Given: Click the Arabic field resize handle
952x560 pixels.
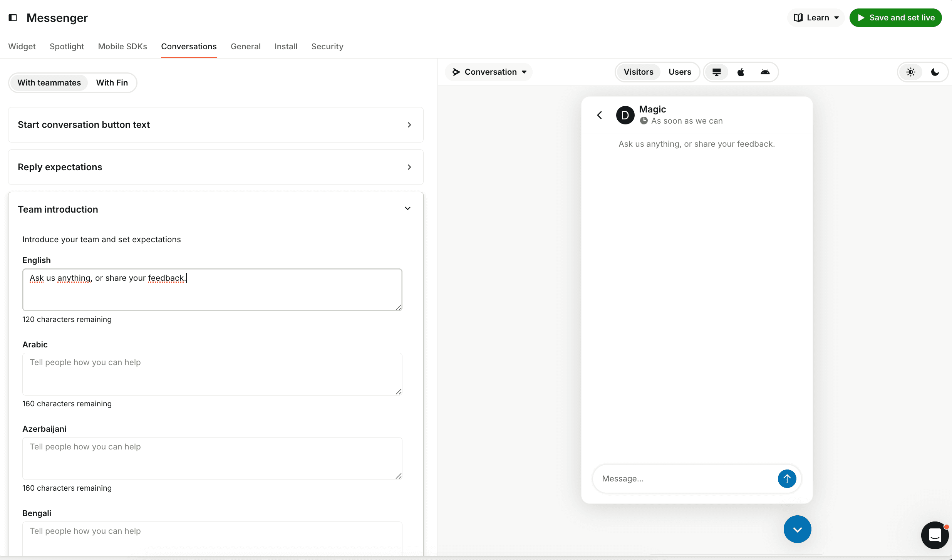Looking at the screenshot, I should [399, 391].
